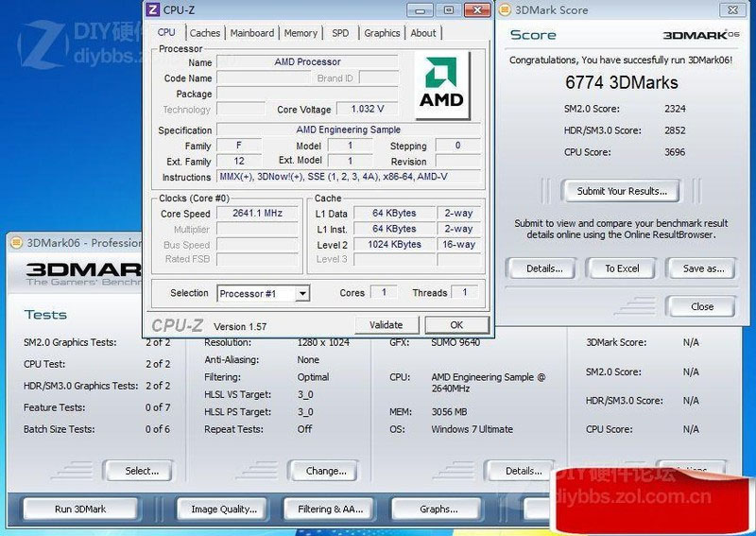Click L1 Inst. 64 KBytes field
The height and width of the screenshot is (536, 756).
(394, 229)
